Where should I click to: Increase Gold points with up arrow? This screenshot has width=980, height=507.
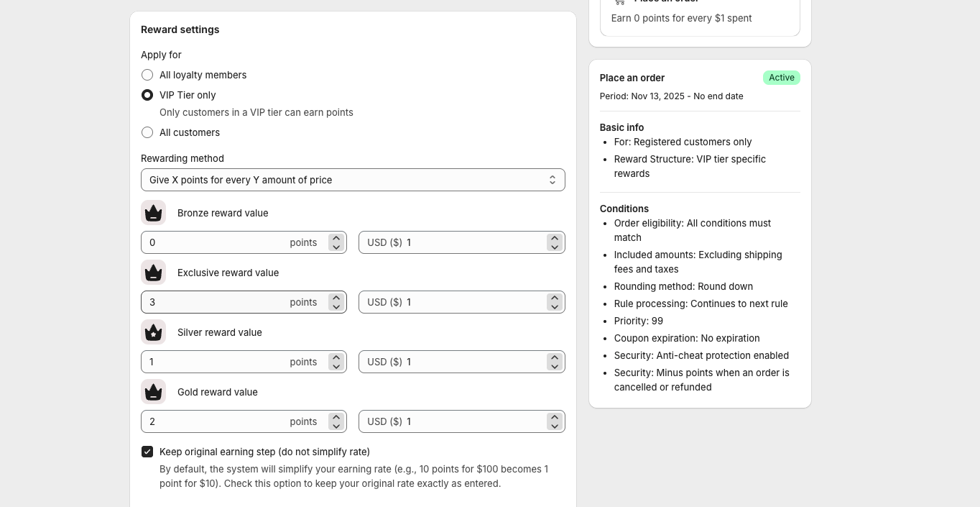click(x=336, y=417)
